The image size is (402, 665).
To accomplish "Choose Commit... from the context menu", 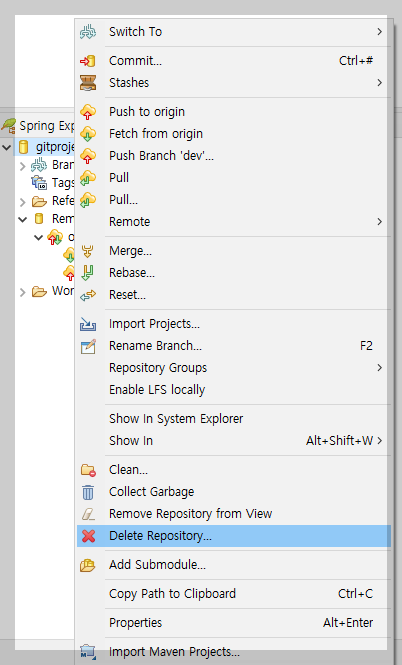I will [x=233, y=61].
